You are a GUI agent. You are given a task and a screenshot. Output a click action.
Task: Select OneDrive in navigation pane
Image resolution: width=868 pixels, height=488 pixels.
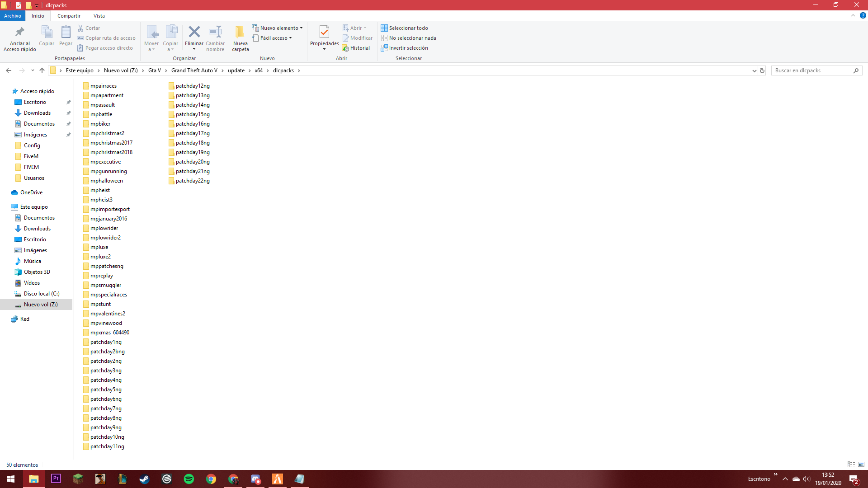[31, 192]
